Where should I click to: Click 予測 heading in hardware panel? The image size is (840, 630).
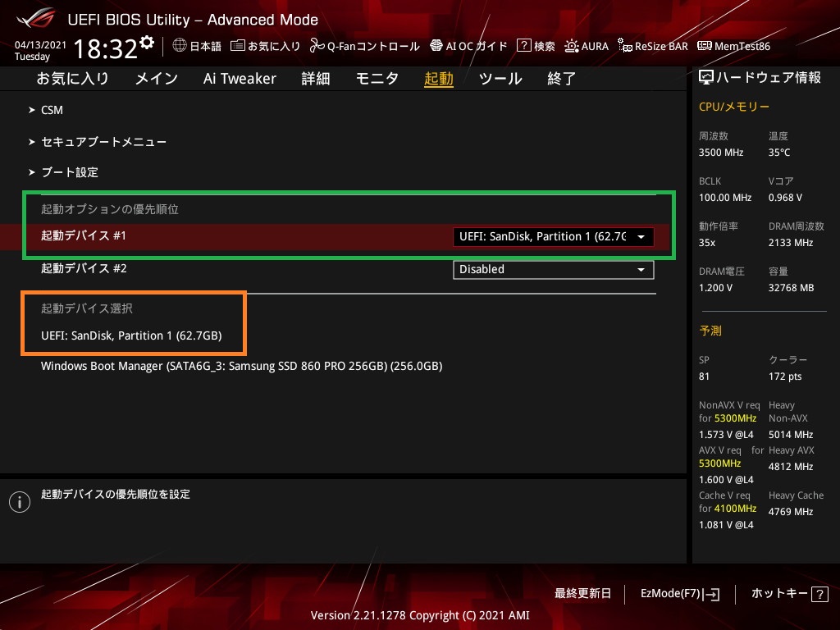point(710,331)
